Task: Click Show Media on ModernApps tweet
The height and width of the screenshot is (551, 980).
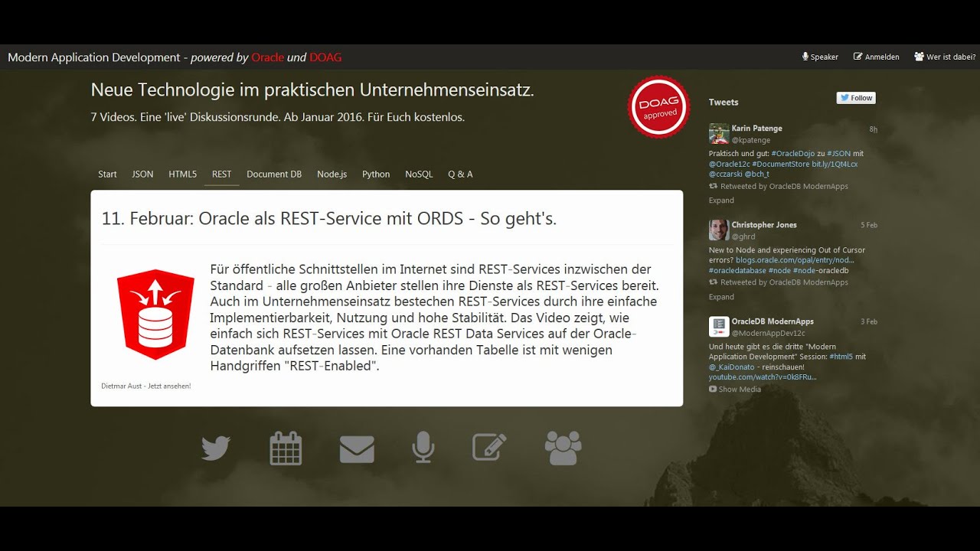Action: [x=735, y=390]
